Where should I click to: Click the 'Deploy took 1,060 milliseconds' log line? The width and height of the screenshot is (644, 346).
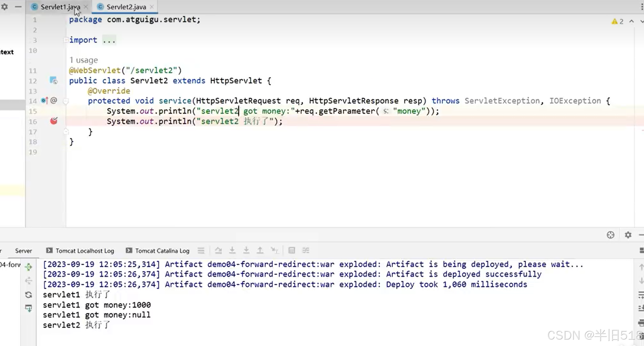285,285
